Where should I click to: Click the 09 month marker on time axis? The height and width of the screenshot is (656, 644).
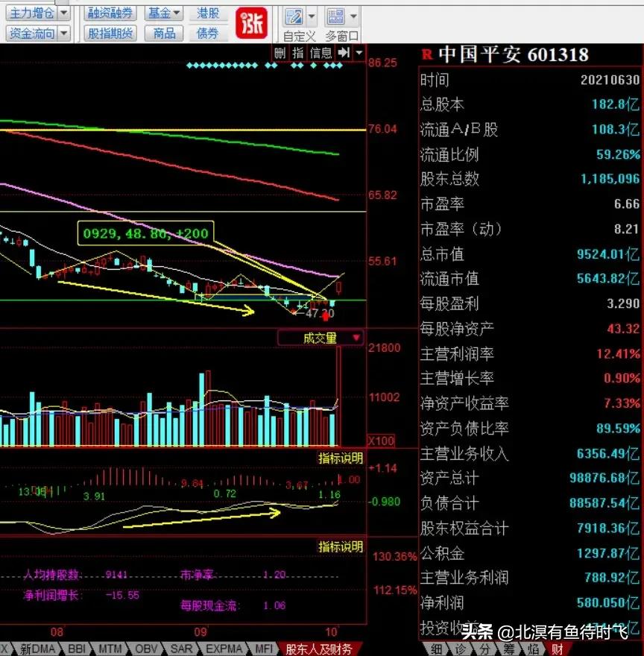pyautogui.click(x=201, y=631)
